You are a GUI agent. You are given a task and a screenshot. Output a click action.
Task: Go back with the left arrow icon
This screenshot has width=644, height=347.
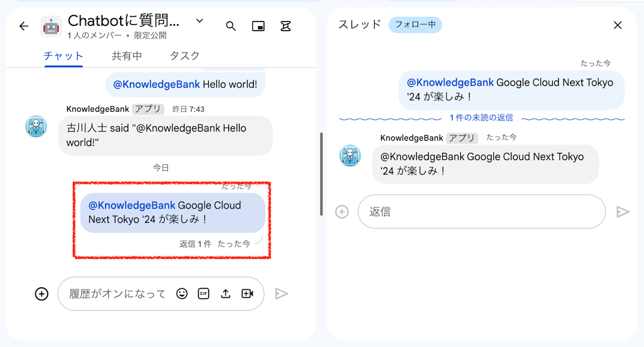point(24,26)
